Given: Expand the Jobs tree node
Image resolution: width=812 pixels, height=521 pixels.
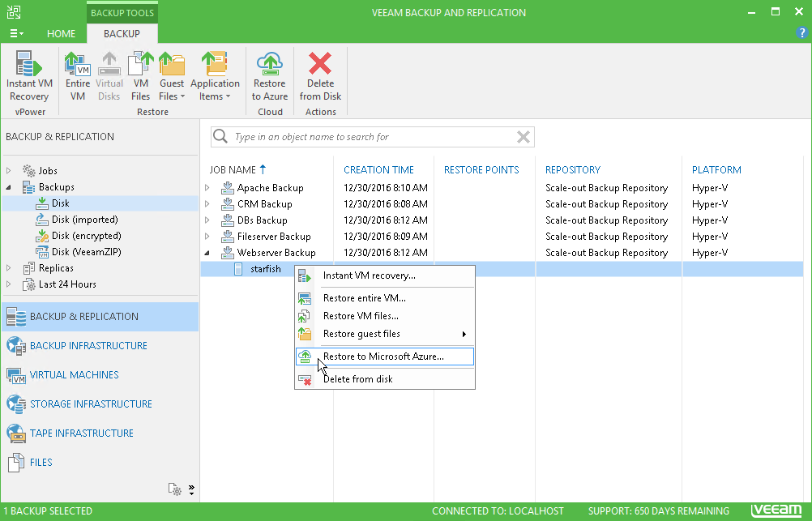Looking at the screenshot, I should (x=9, y=170).
